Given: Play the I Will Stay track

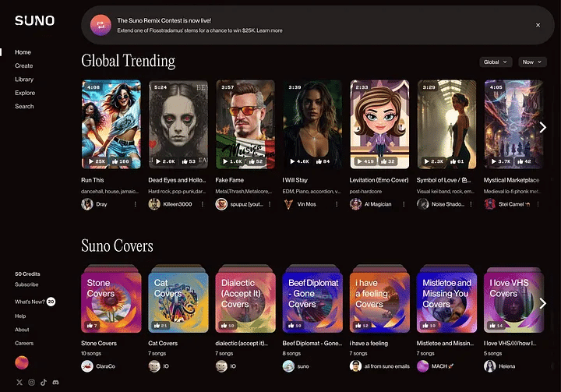Looking at the screenshot, I should 299,161.
